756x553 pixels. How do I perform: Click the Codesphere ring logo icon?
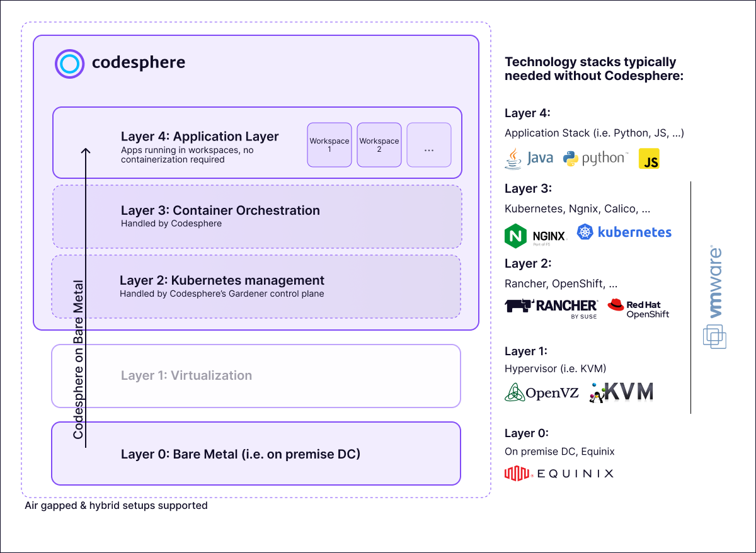69,64
